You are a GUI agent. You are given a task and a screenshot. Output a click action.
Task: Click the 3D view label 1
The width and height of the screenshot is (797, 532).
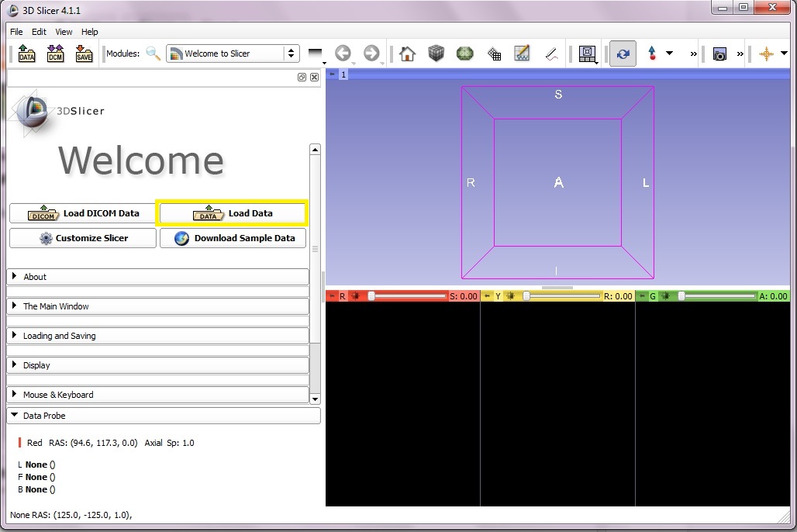(x=343, y=74)
